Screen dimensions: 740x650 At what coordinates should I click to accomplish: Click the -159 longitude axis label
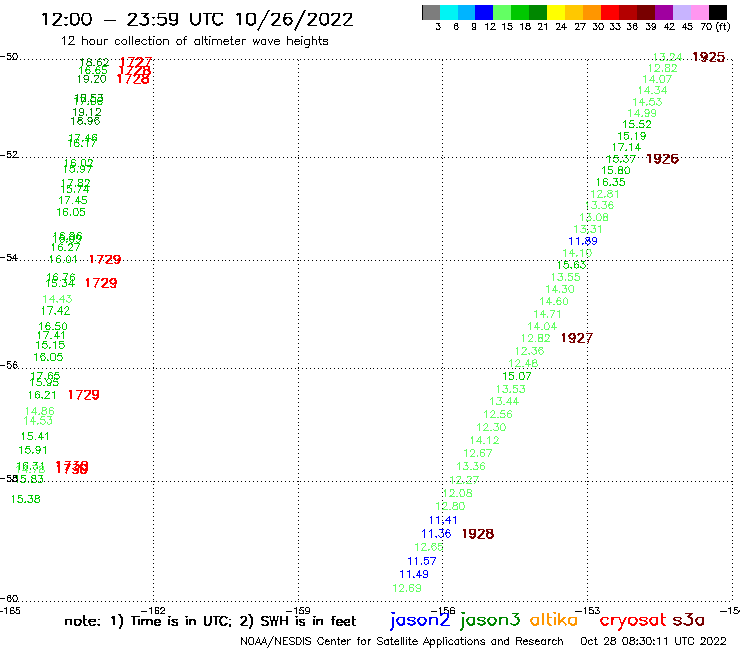[x=297, y=611]
